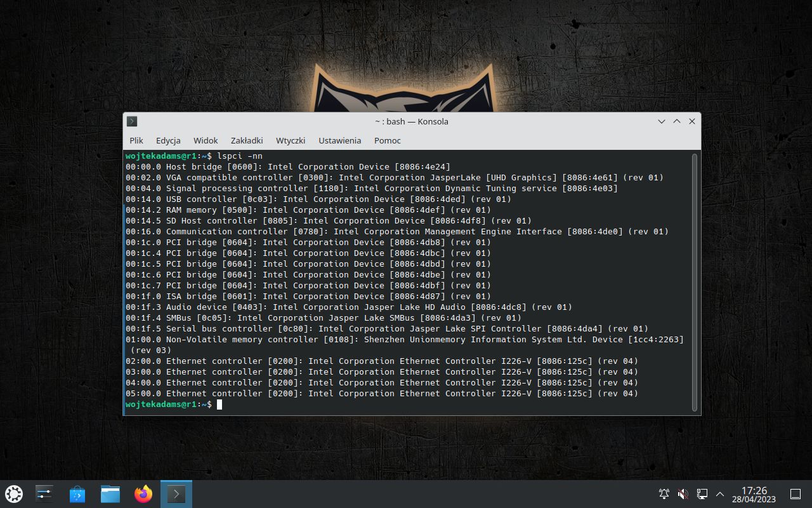Image resolution: width=812 pixels, height=508 pixels.
Task: Click the lspci -nn command text
Action: (x=240, y=156)
